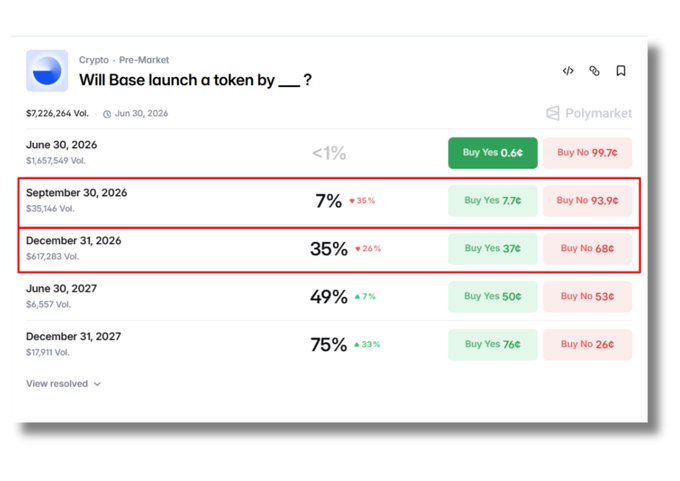Expand the View resolved section
Image resolution: width=680 pixels, height=481 pixels.
point(63,384)
